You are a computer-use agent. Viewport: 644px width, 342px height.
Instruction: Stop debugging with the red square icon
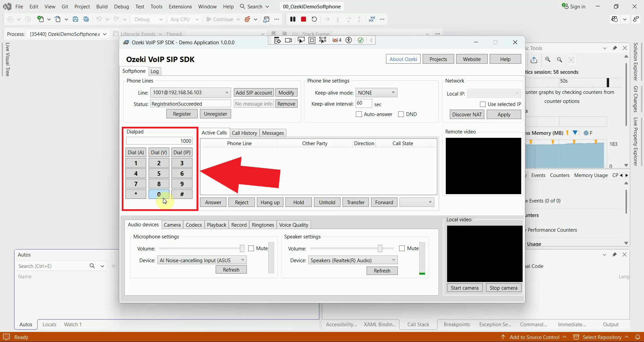point(304,19)
